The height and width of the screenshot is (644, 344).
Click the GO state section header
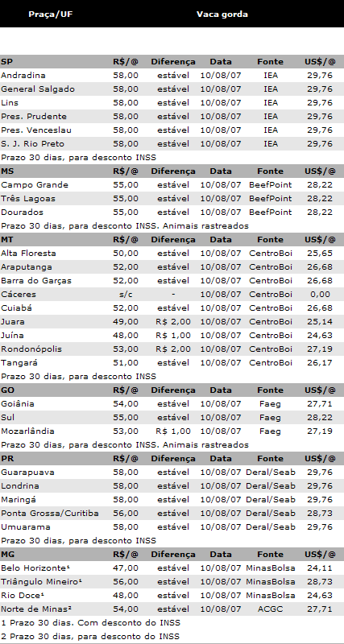6,390
